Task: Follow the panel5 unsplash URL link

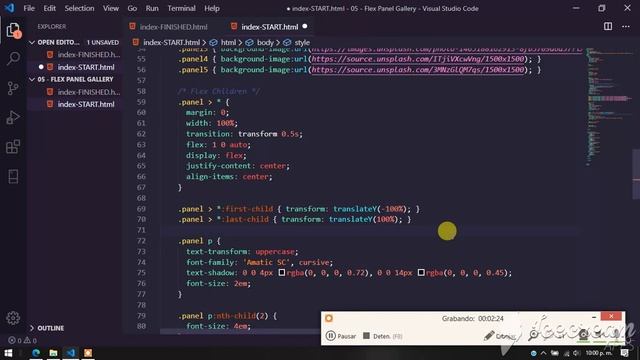Action: tap(418, 70)
